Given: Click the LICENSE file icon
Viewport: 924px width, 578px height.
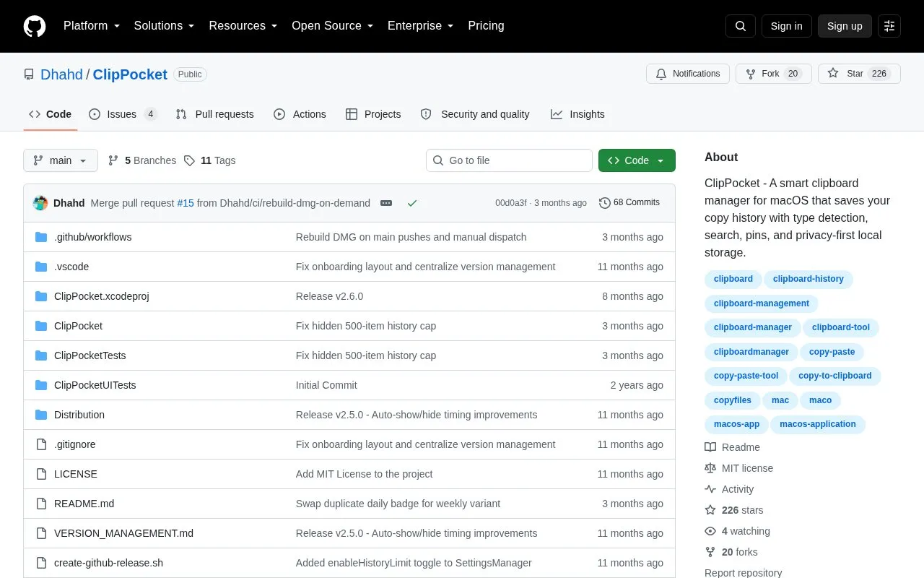Looking at the screenshot, I should coord(41,474).
